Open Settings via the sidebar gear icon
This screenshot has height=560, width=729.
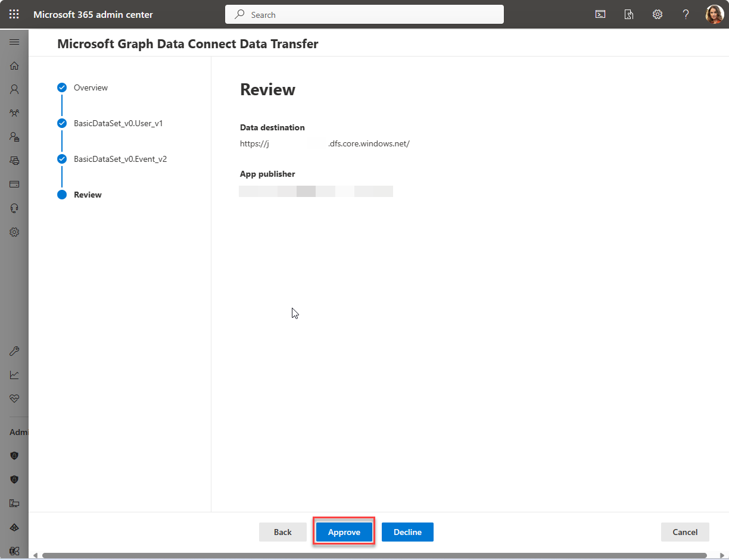14,231
